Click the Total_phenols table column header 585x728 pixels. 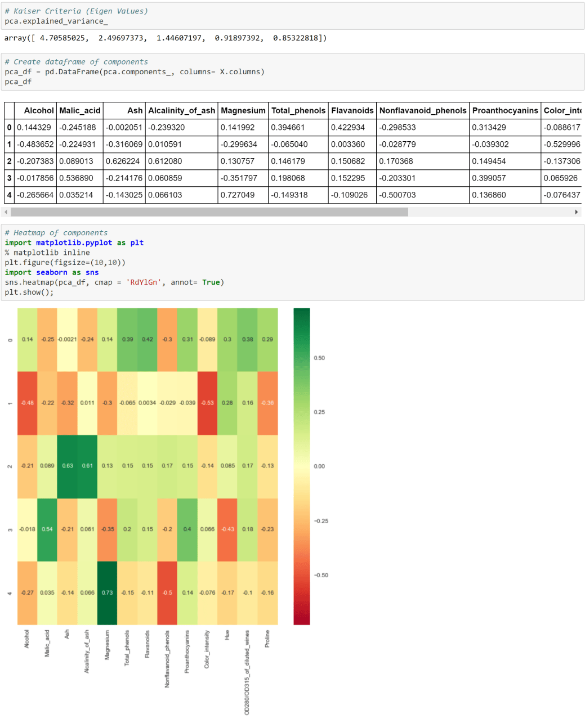pyautogui.click(x=298, y=111)
